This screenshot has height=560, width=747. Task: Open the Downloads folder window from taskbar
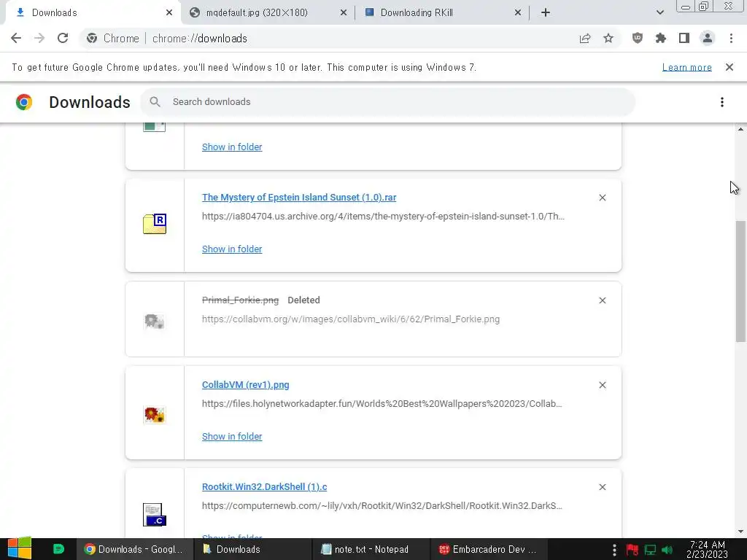pos(252,549)
